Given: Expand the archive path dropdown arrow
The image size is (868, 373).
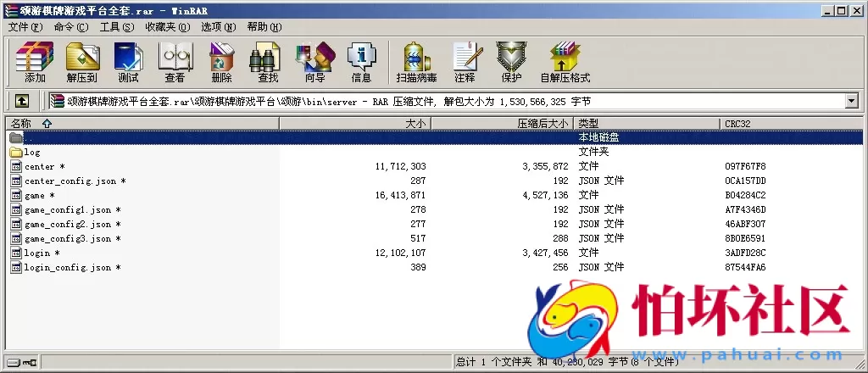Looking at the screenshot, I should point(851,101).
